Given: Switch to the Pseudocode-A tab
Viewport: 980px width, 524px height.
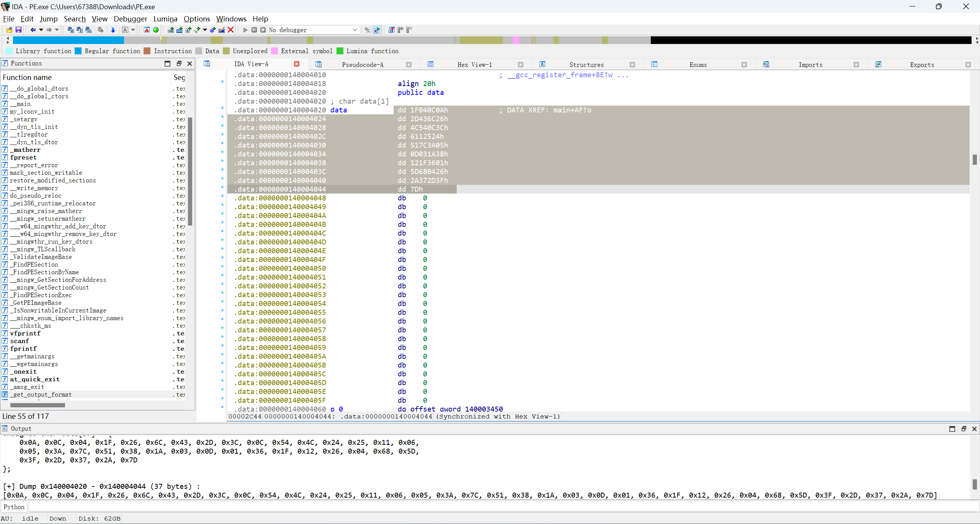Looking at the screenshot, I should pos(363,65).
